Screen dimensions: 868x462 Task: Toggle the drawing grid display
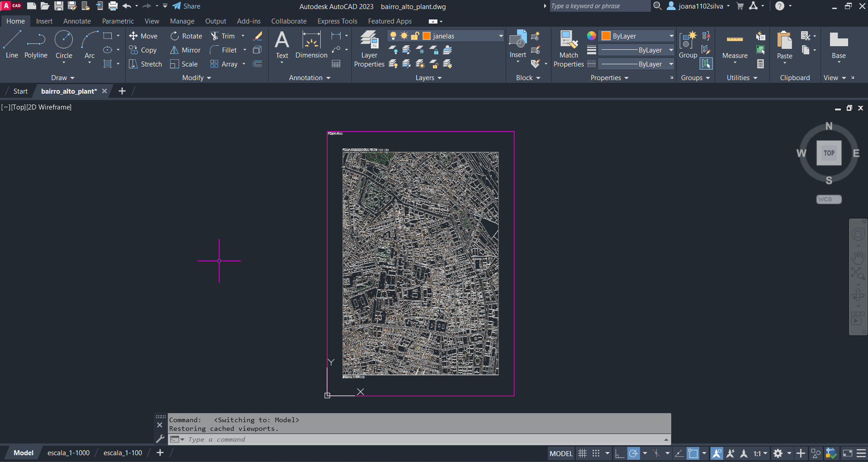pos(582,453)
